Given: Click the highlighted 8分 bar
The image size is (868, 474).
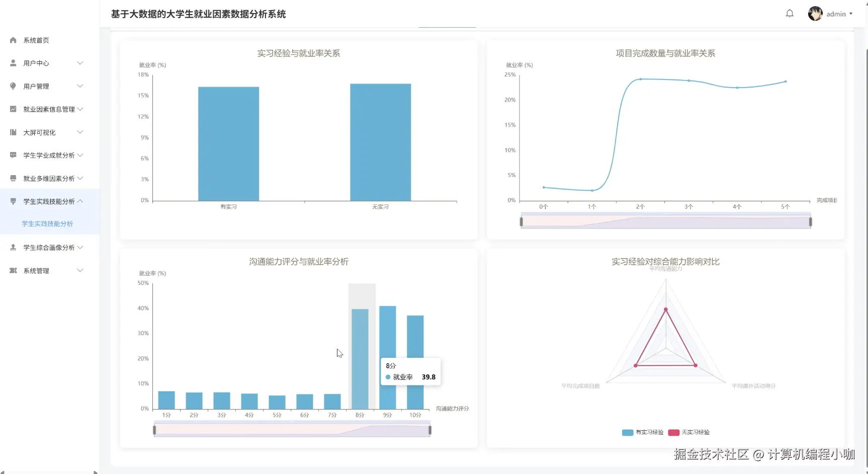Looking at the screenshot, I should click(360, 359).
